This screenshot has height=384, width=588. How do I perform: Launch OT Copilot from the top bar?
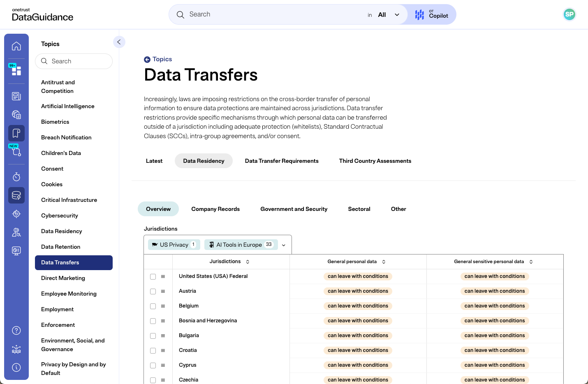[431, 14]
